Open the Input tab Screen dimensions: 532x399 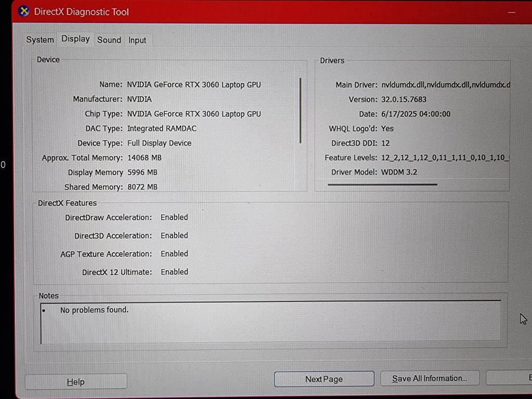coord(137,41)
